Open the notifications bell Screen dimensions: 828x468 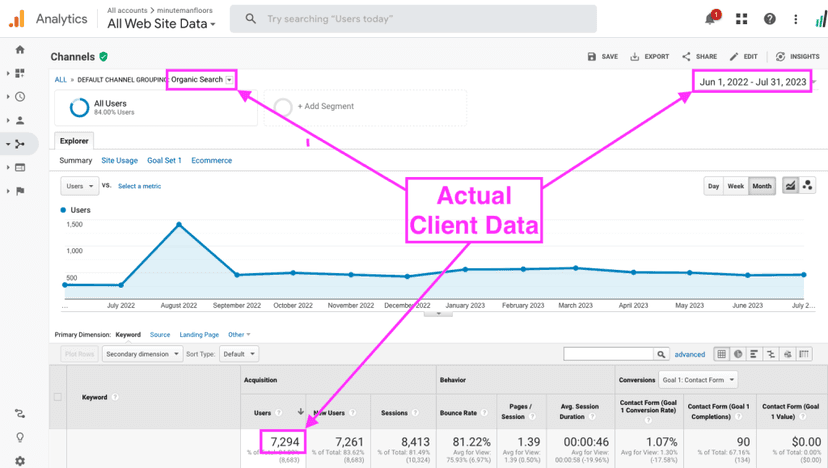[x=711, y=19]
